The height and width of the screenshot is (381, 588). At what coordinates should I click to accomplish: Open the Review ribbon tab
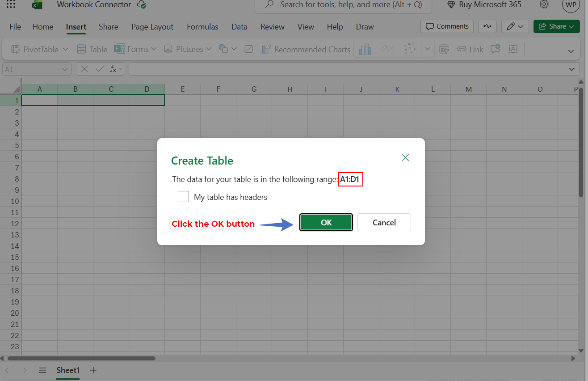tap(272, 27)
